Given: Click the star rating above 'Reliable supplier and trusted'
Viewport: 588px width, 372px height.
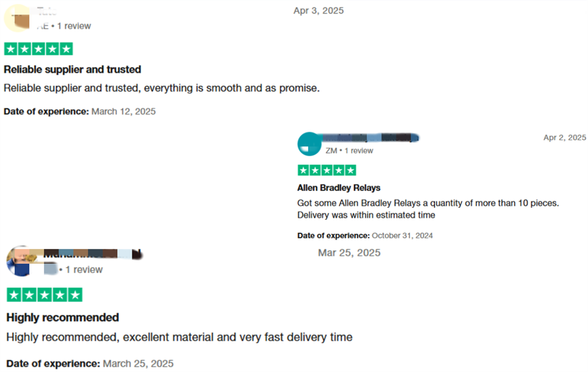Looking at the screenshot, I should (x=39, y=49).
